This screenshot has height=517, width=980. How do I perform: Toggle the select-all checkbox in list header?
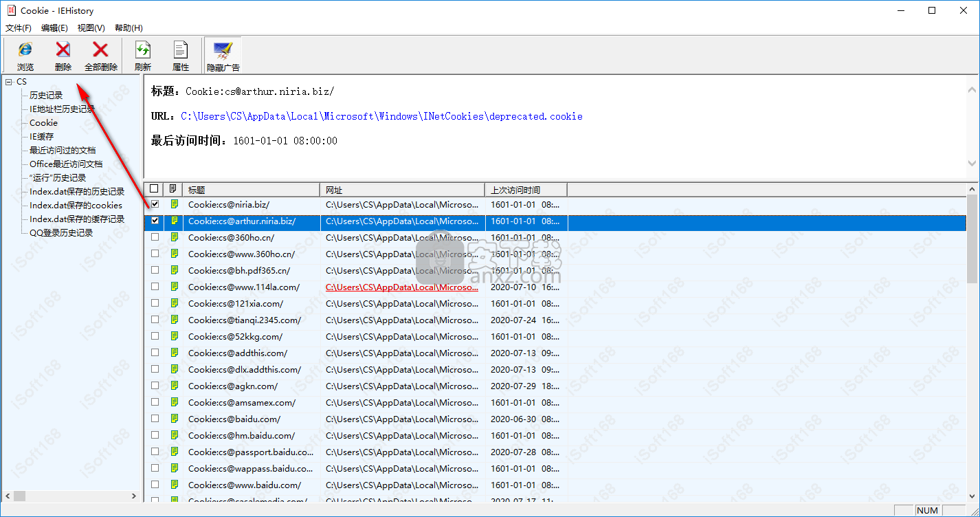pyautogui.click(x=154, y=189)
